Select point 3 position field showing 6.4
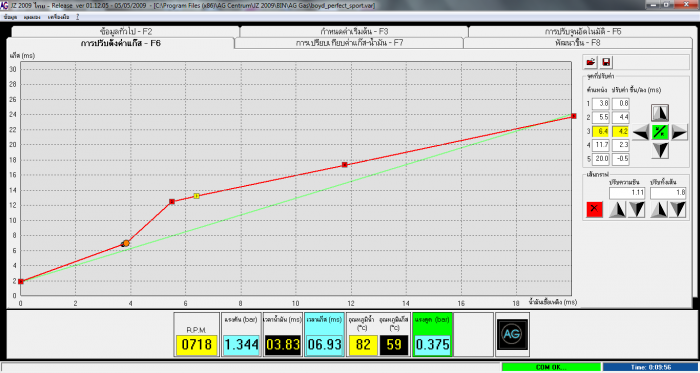 (x=600, y=132)
